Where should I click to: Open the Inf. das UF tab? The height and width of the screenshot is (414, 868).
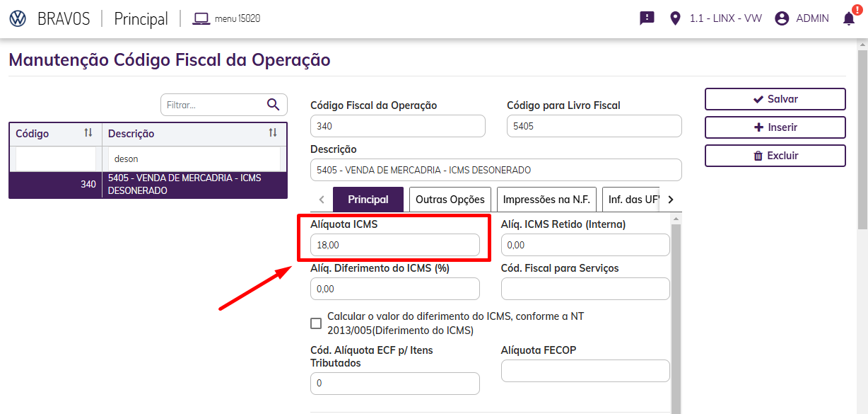631,200
